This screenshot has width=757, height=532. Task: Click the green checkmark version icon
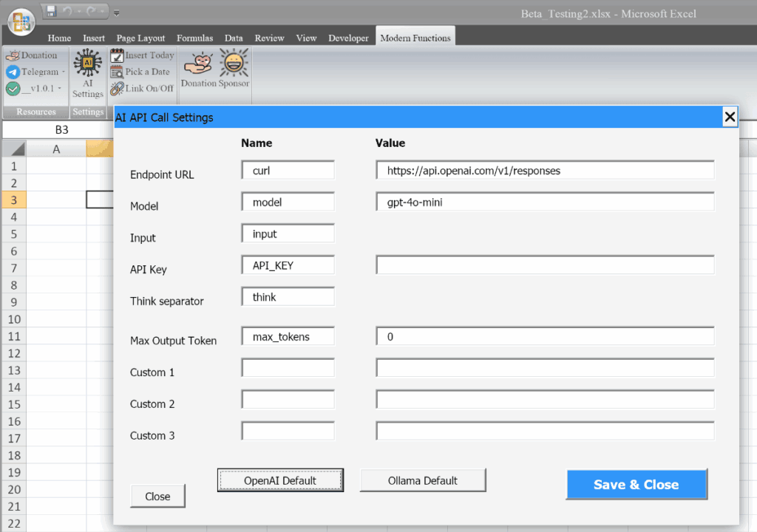(x=13, y=89)
